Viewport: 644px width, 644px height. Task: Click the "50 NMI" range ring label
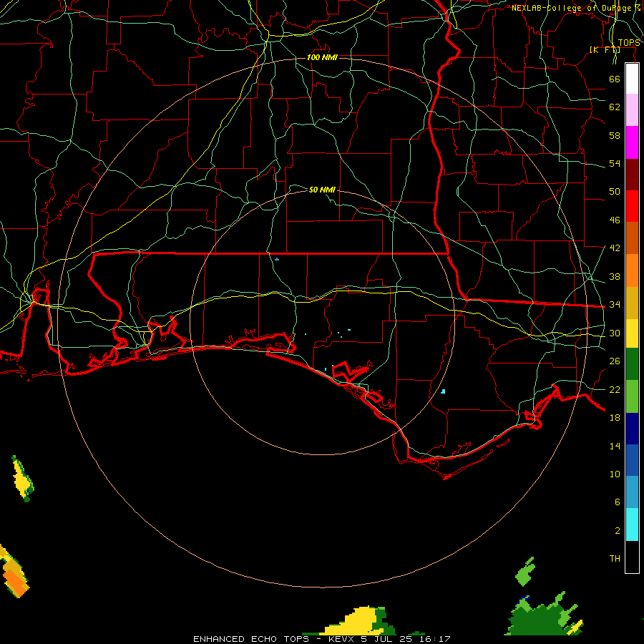pos(322,190)
